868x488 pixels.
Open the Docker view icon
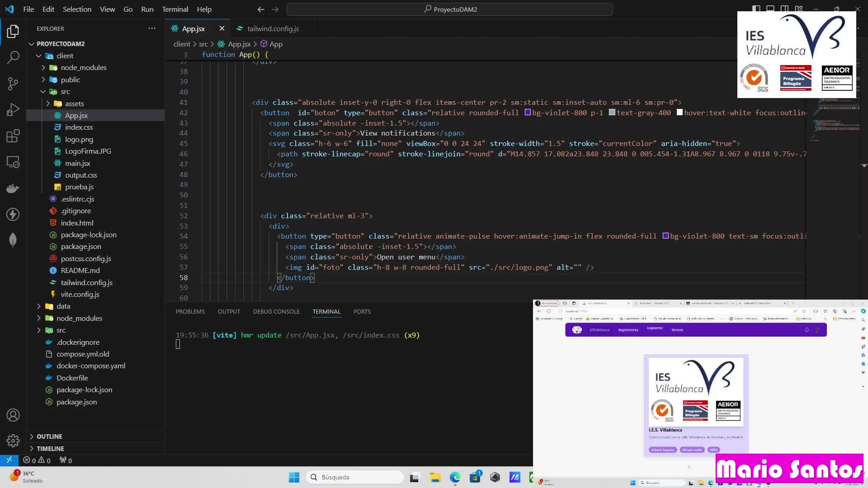13,188
